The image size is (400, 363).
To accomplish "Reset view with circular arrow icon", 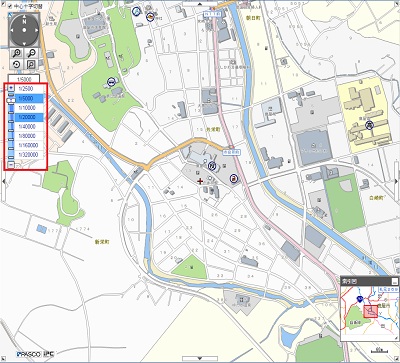I will pyautogui.click(x=17, y=64).
